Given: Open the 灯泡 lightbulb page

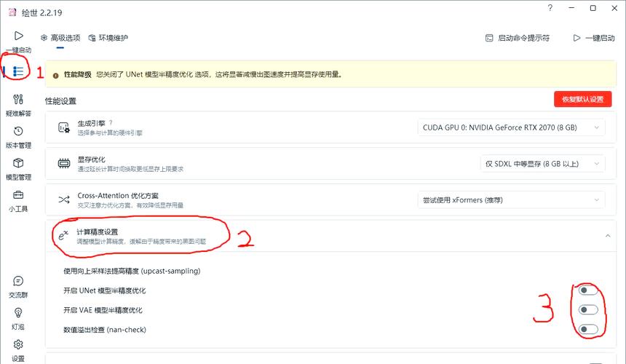Looking at the screenshot, I should (x=18, y=319).
